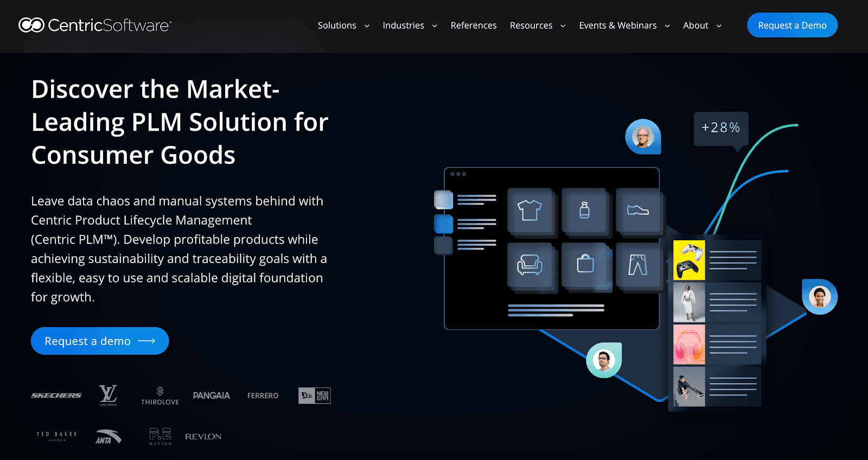The height and width of the screenshot is (460, 868).
Task: Click the crouching man thumbnail
Action: coord(689,386)
